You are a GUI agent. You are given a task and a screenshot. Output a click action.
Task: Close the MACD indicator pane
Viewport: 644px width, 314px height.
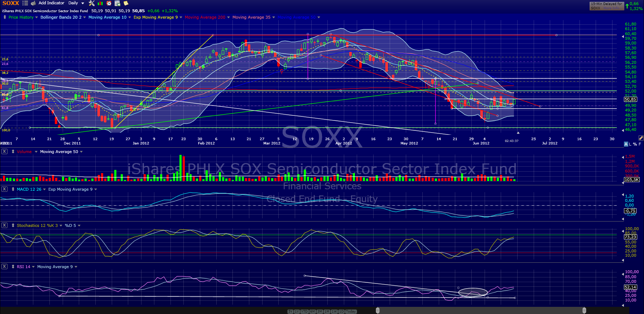click(4, 189)
